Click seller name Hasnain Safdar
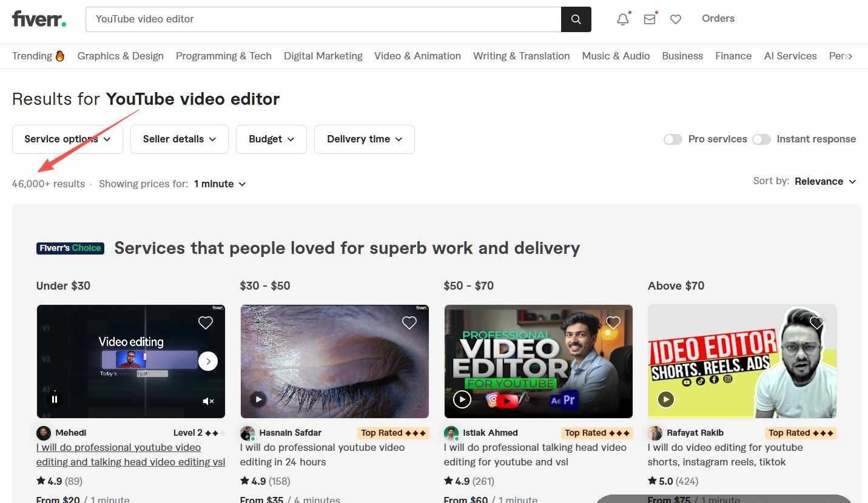 click(291, 433)
